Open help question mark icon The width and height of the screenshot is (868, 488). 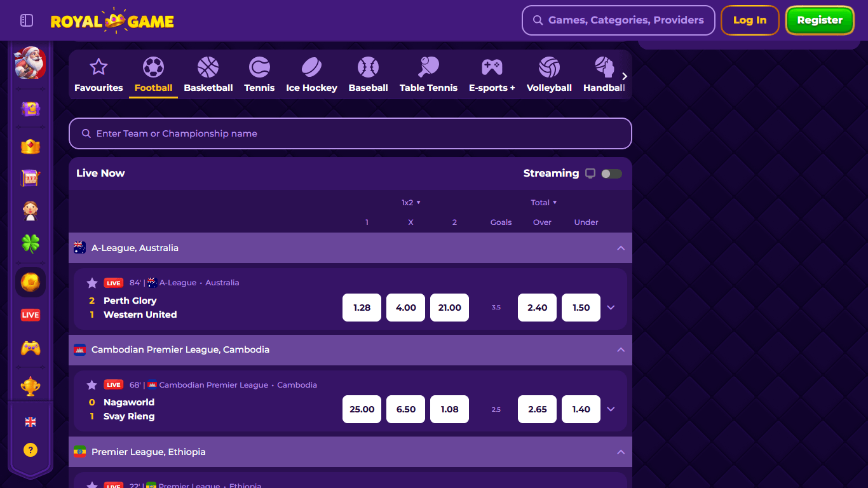click(31, 450)
